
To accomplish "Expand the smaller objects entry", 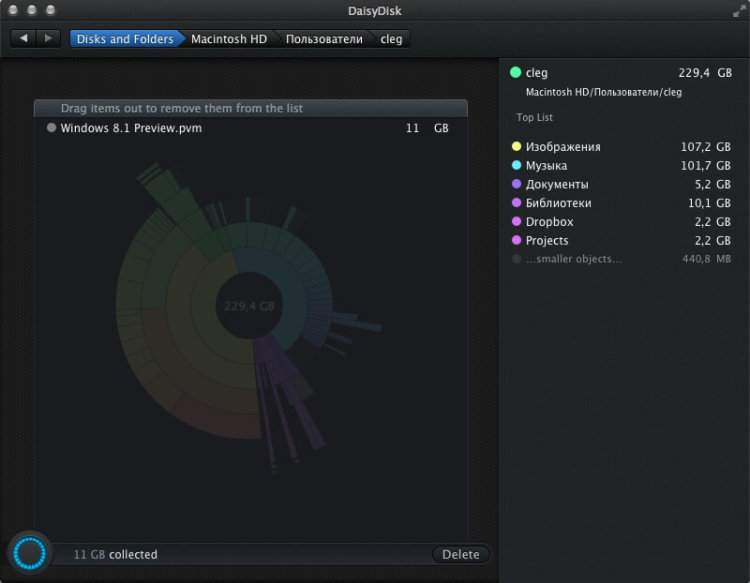I will pyautogui.click(x=621, y=259).
